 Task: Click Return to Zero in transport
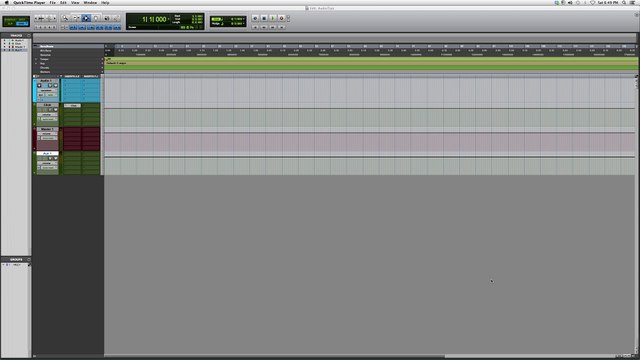pos(256,27)
